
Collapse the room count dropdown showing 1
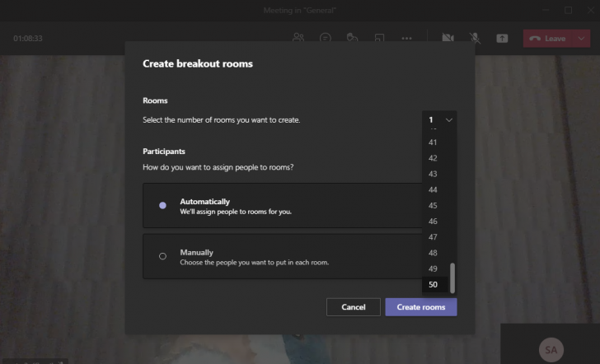point(439,120)
